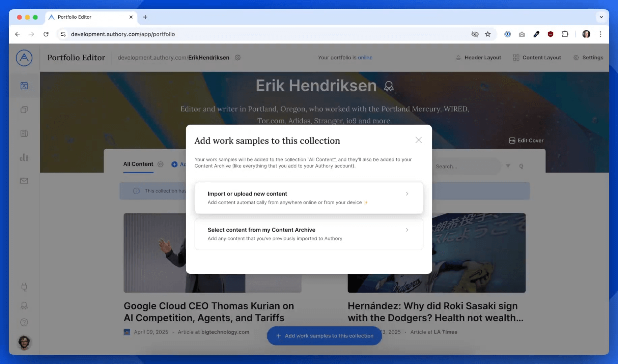
Task: Open the Chrome profile avatar
Action: pyautogui.click(x=586, y=34)
